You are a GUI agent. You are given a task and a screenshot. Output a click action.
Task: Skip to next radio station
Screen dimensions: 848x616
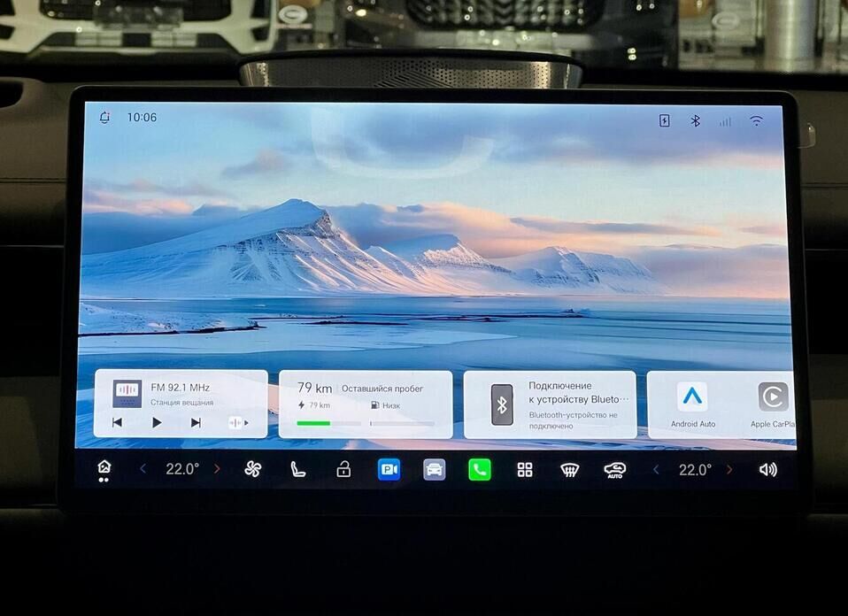tap(196, 422)
